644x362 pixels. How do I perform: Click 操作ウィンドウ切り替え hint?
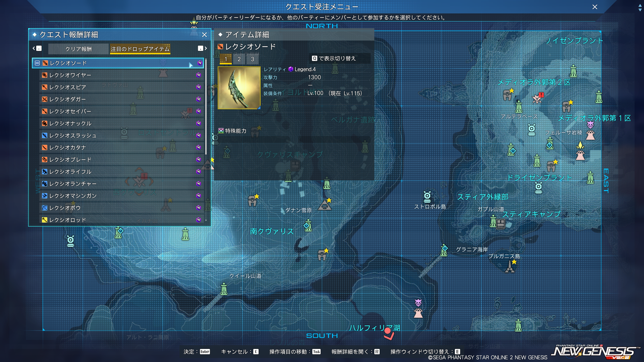pos(426,352)
